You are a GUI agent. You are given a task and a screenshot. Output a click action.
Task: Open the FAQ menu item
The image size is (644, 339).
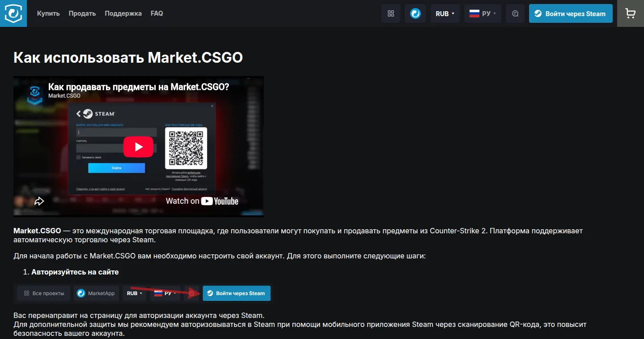pos(157,13)
